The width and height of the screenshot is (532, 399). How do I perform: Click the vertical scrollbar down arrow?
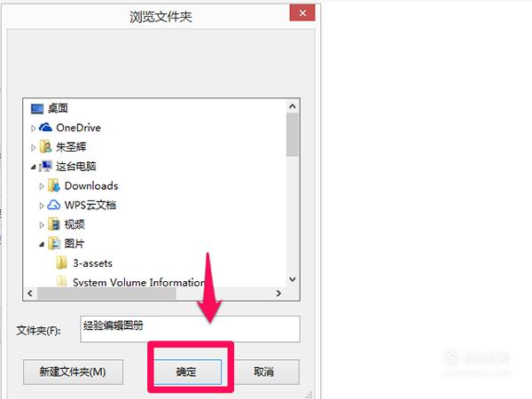coord(293,279)
